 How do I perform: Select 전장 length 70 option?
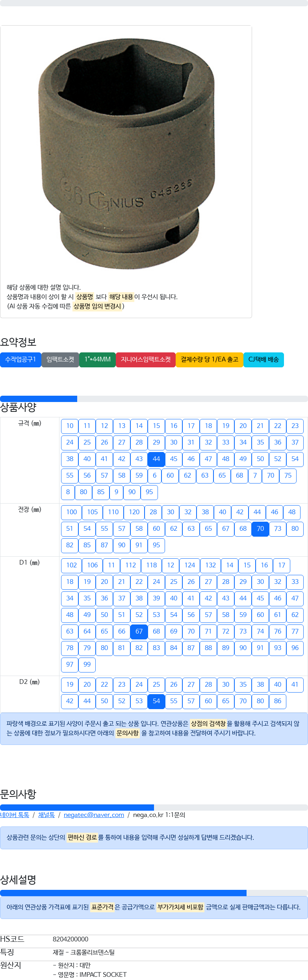[x=260, y=529]
